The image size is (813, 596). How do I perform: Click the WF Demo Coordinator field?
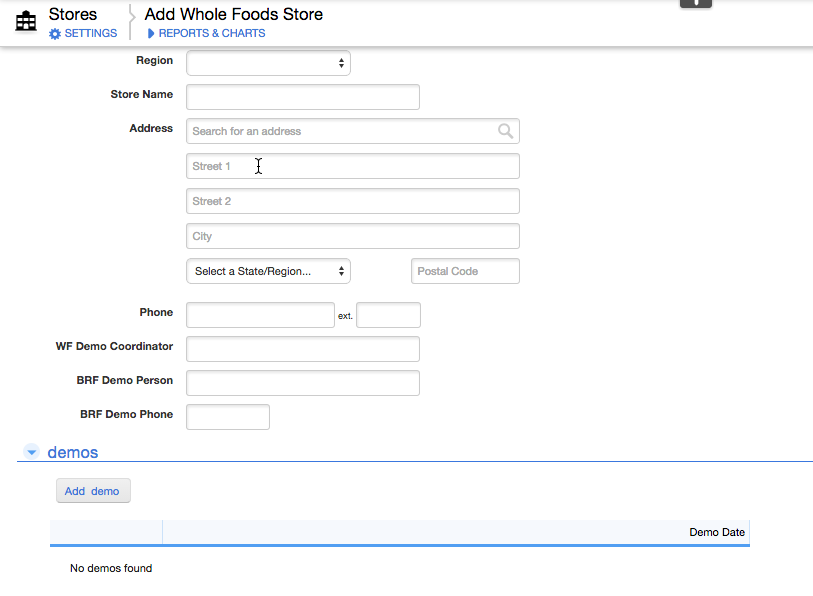pos(303,349)
